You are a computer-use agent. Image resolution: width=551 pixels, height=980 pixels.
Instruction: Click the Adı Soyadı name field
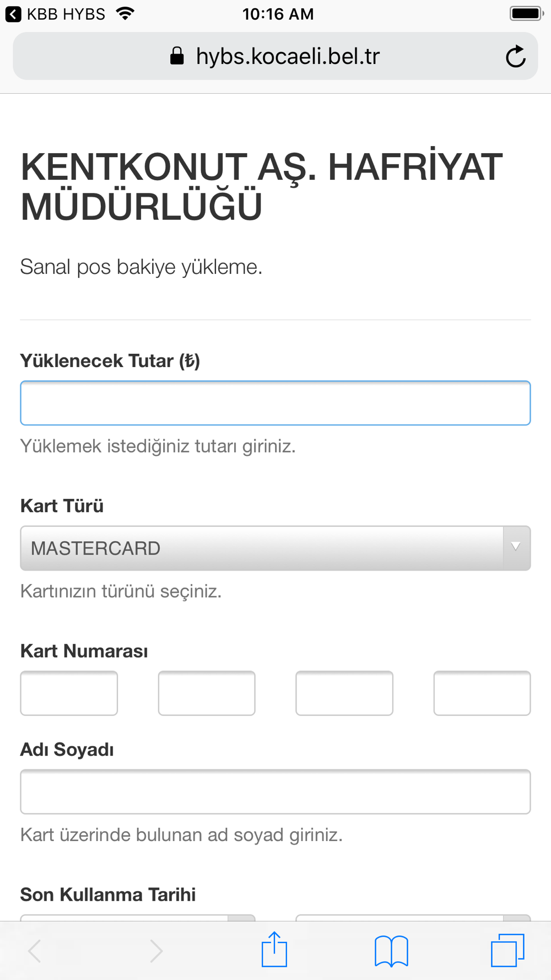[275, 791]
